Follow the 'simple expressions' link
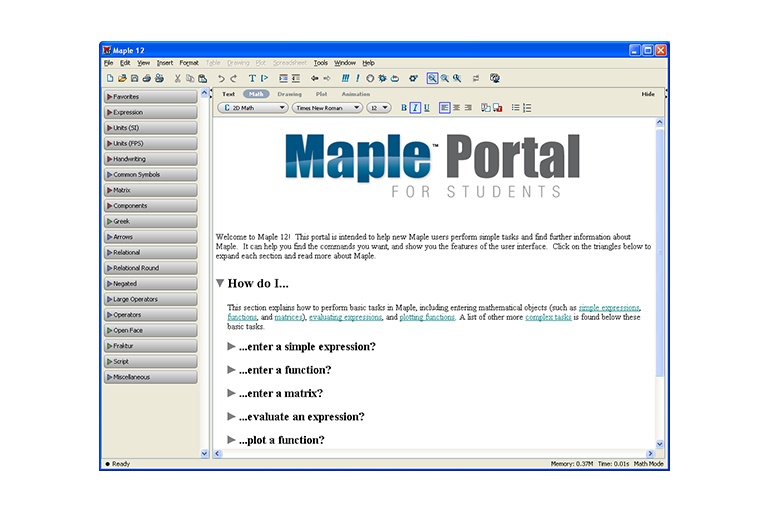The height and width of the screenshot is (512, 768). point(609,308)
